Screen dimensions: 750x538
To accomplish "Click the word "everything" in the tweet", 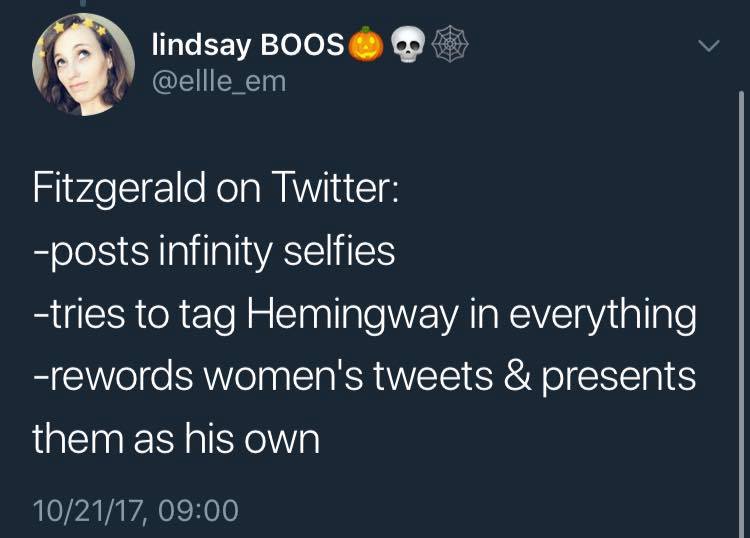I will (x=602, y=315).
